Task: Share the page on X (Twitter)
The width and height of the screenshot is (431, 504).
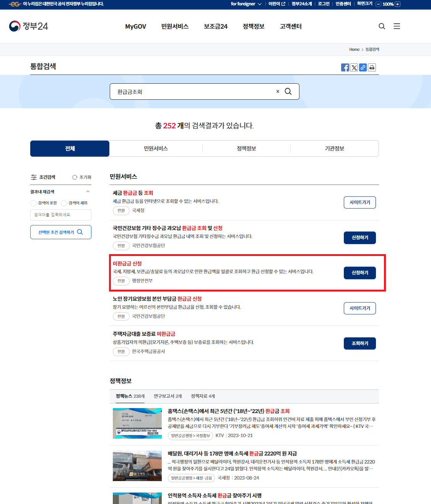Action: [354, 67]
